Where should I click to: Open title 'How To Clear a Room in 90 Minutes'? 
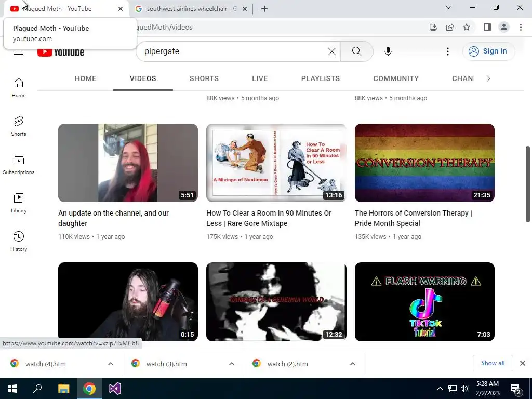[x=269, y=218]
